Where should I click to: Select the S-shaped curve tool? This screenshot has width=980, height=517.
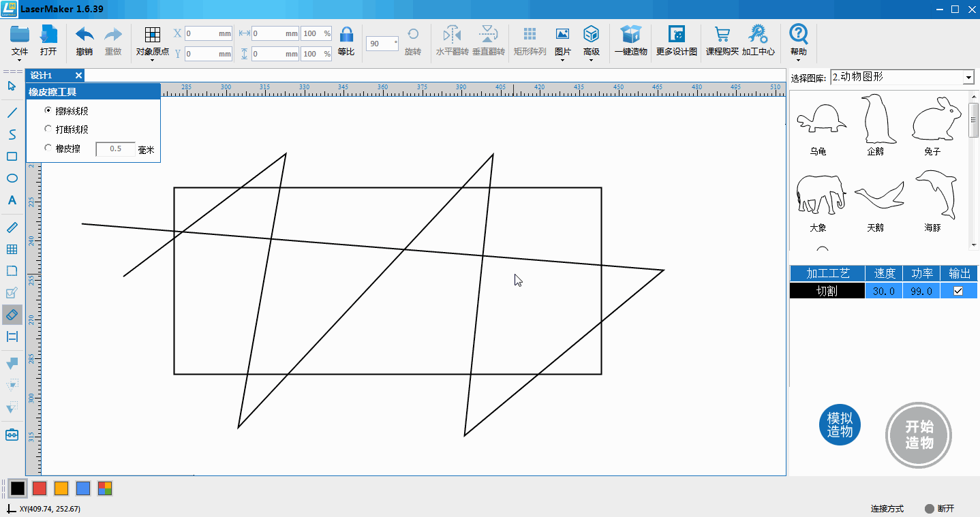click(x=12, y=134)
